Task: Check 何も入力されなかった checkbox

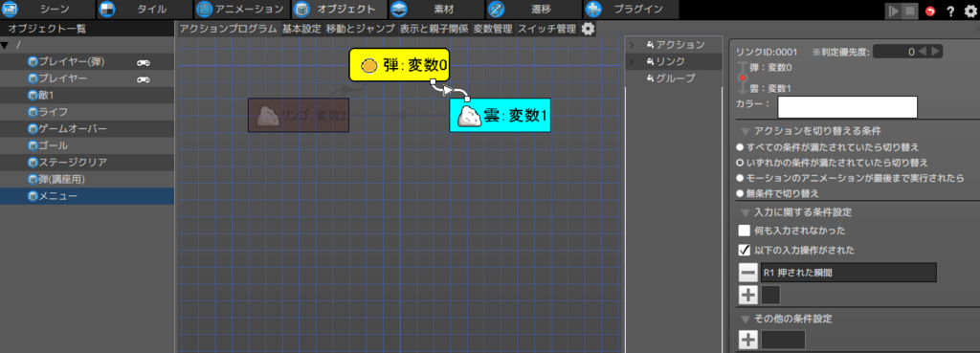Action: [745, 230]
